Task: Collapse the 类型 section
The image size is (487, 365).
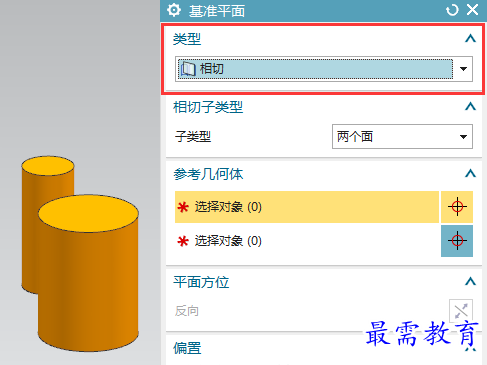Action: [x=470, y=39]
